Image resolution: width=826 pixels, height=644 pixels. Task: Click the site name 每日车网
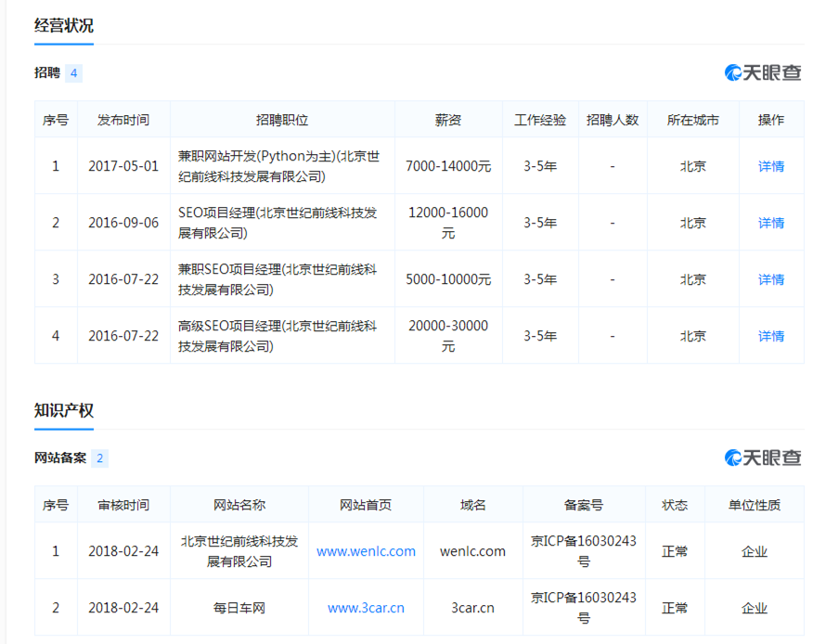click(239, 608)
